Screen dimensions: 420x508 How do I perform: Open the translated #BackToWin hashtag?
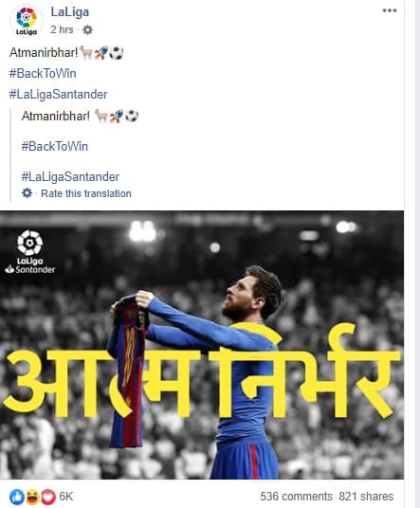[x=55, y=147]
